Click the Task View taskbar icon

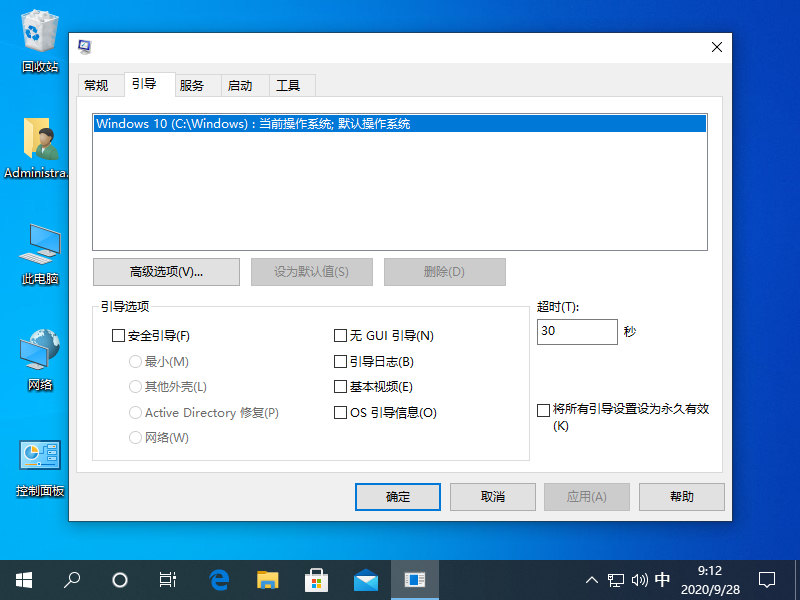click(x=167, y=579)
